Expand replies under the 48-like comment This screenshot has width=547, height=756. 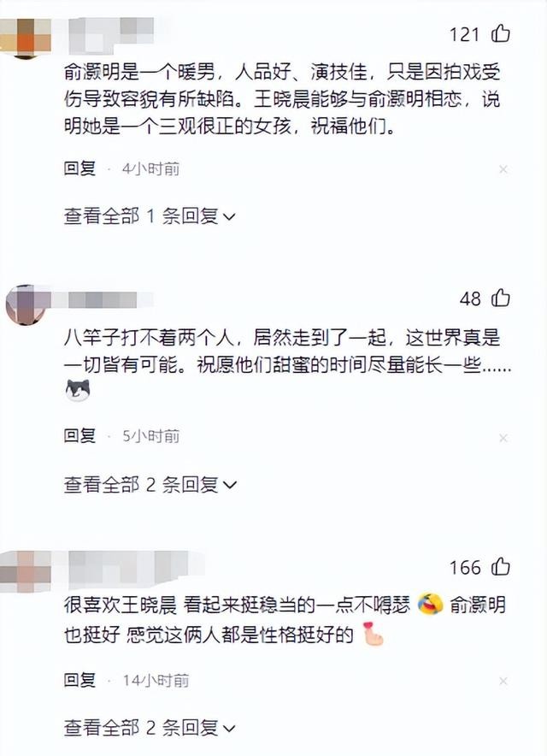click(150, 485)
